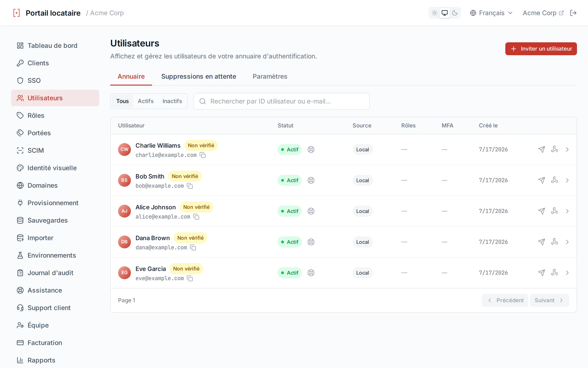The width and height of the screenshot is (588, 368).
Task: Click send icon for Eve Garcia
Action: tap(541, 273)
